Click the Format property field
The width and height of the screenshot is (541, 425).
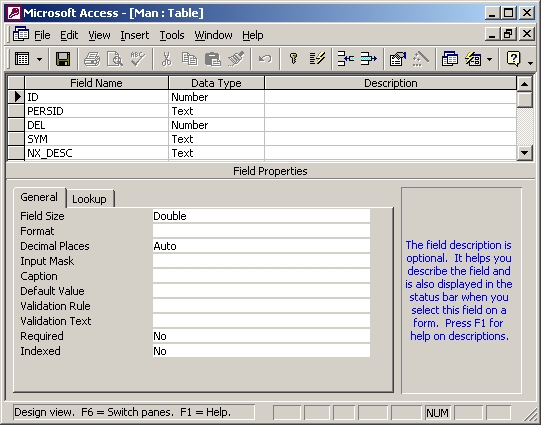261,231
